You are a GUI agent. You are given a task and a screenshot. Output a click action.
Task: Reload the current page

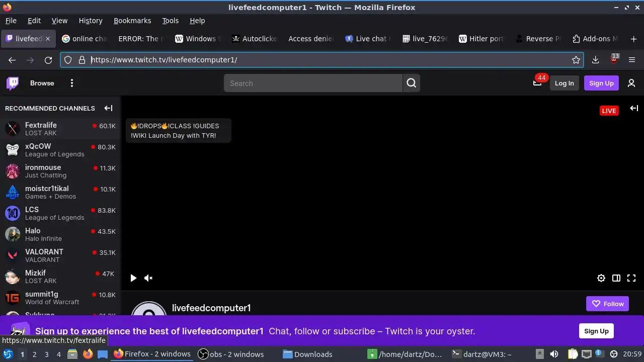coord(48,60)
